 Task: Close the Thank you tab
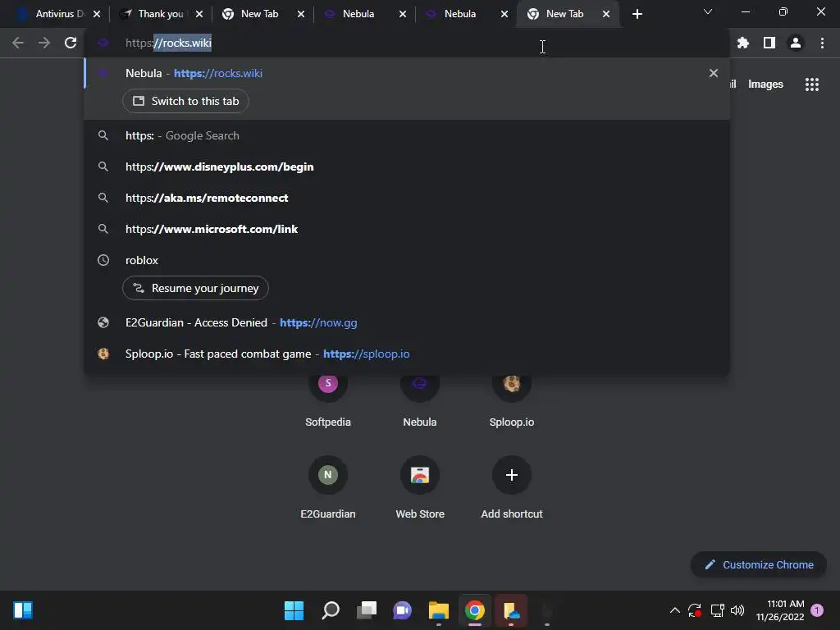pyautogui.click(x=199, y=14)
